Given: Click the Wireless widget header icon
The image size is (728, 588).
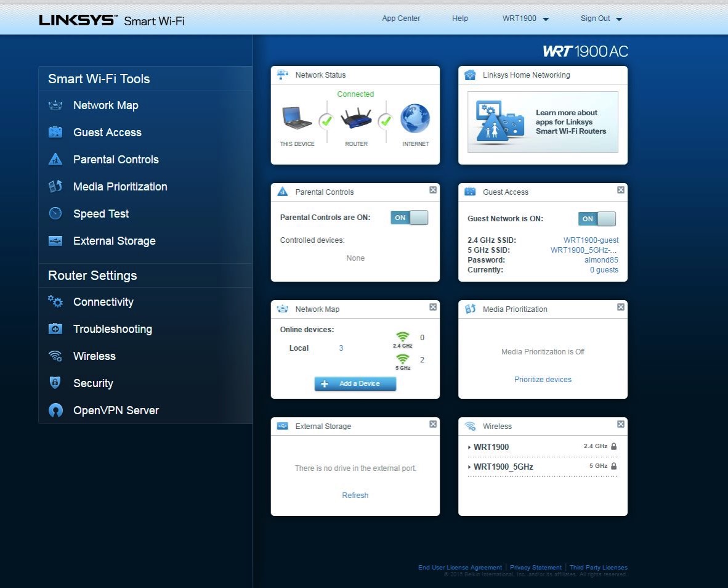Looking at the screenshot, I should click(470, 426).
